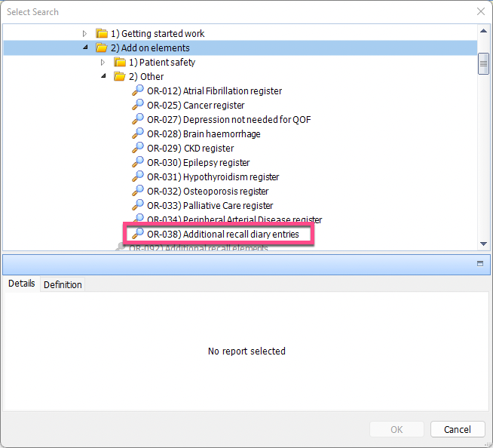This screenshot has height=448, width=493.
Task: Click the tree list scrollbar thumb
Action: coord(483,64)
